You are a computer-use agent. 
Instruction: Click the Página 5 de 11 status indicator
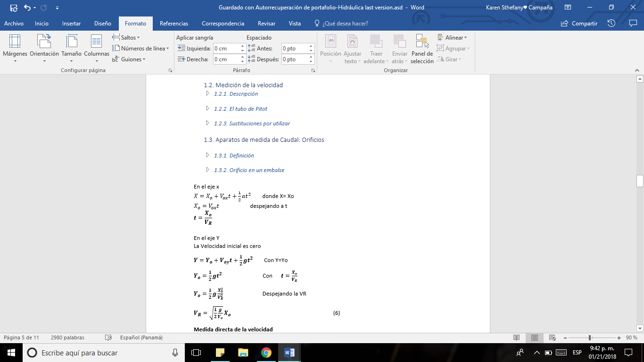pos(21,337)
